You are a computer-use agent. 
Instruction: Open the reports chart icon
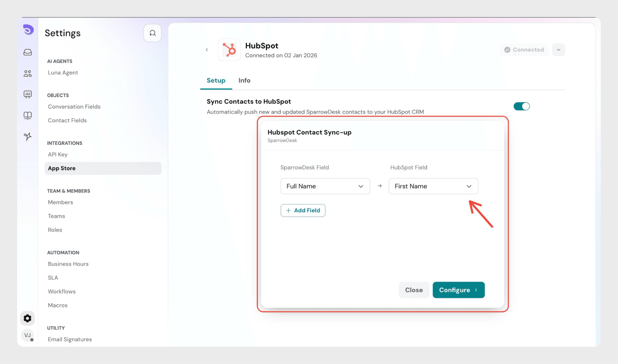click(x=27, y=94)
